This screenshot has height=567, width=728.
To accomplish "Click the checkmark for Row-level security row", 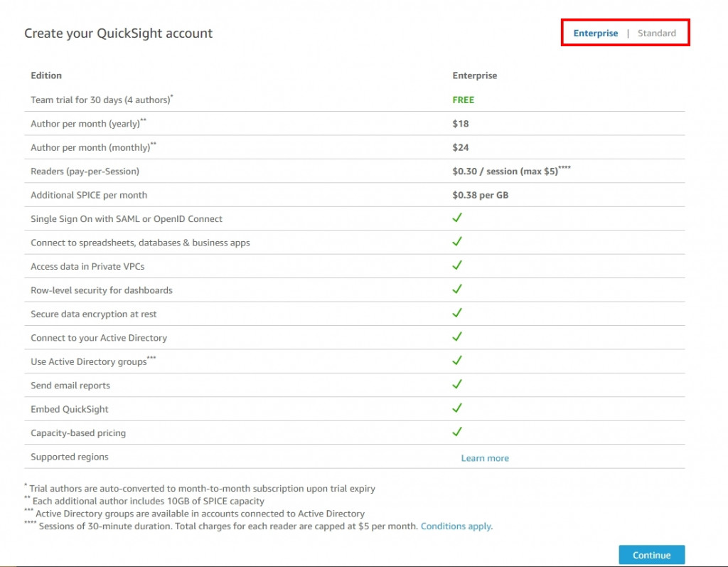I will coord(457,289).
